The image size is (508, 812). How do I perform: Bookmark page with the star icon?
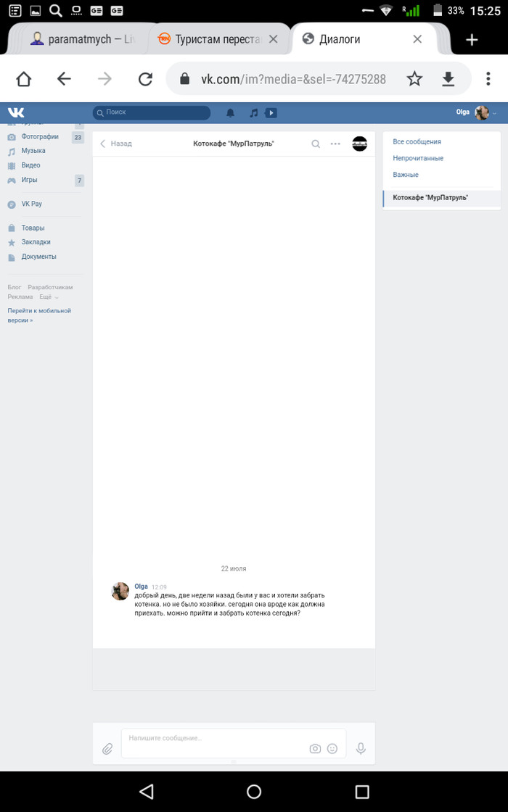pyautogui.click(x=414, y=79)
